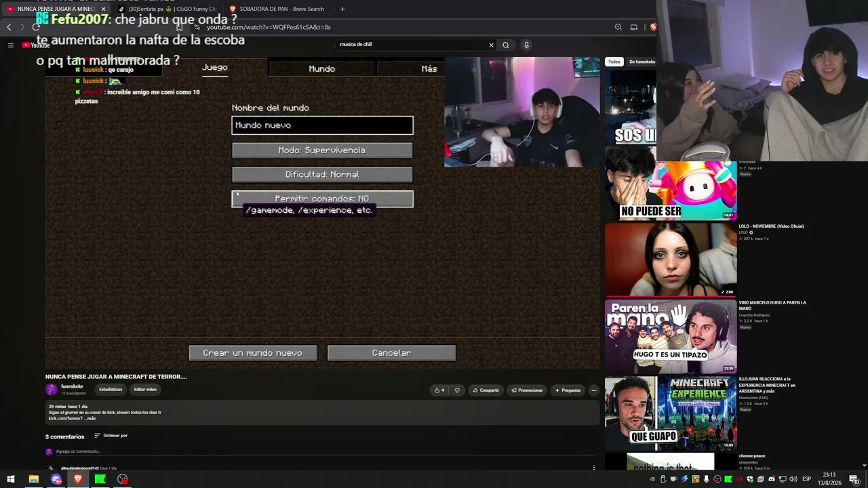The width and height of the screenshot is (868, 488).
Task: Select the De funeskeke filter chip
Action: [642, 62]
